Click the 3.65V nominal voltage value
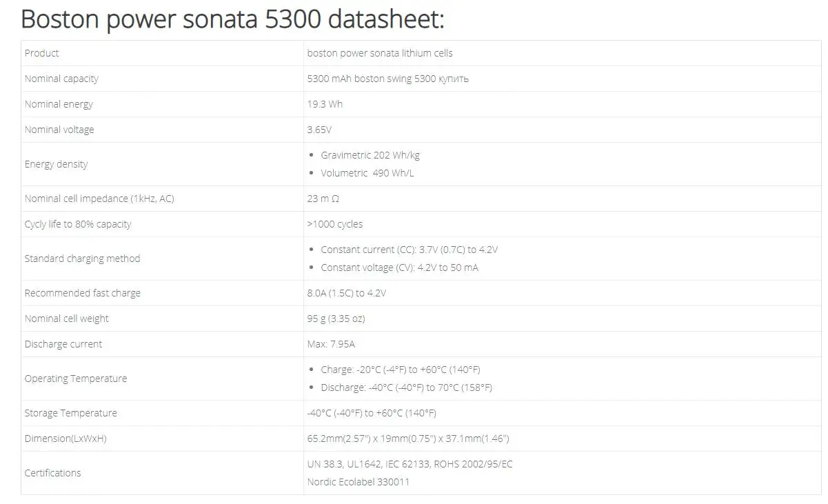The height and width of the screenshot is (504, 828). pos(321,130)
